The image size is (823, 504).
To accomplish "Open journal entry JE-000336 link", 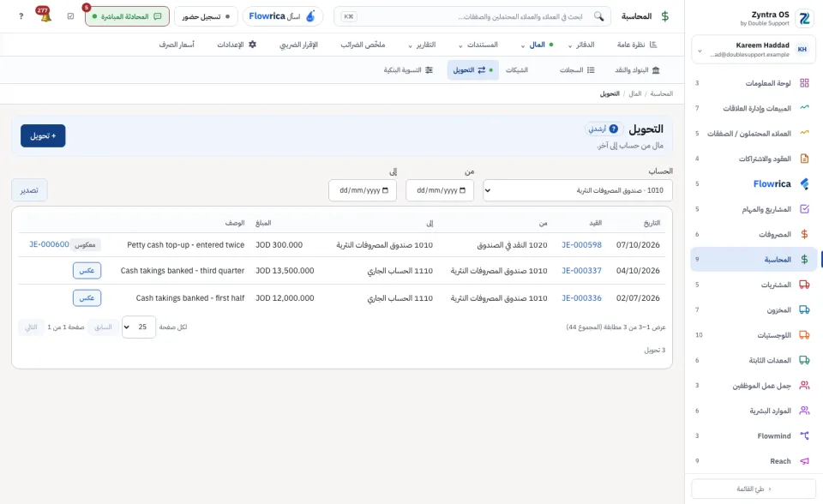I will coord(581,297).
